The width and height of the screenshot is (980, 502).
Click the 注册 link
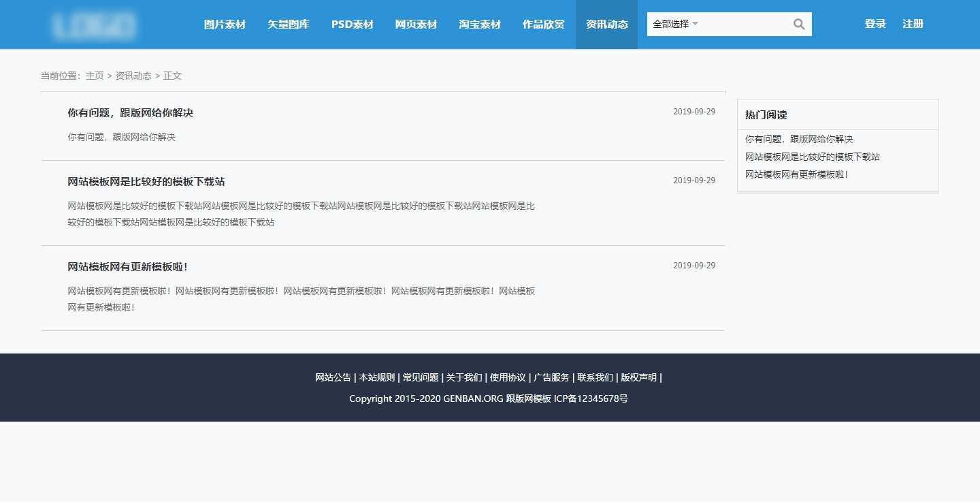[x=912, y=23]
